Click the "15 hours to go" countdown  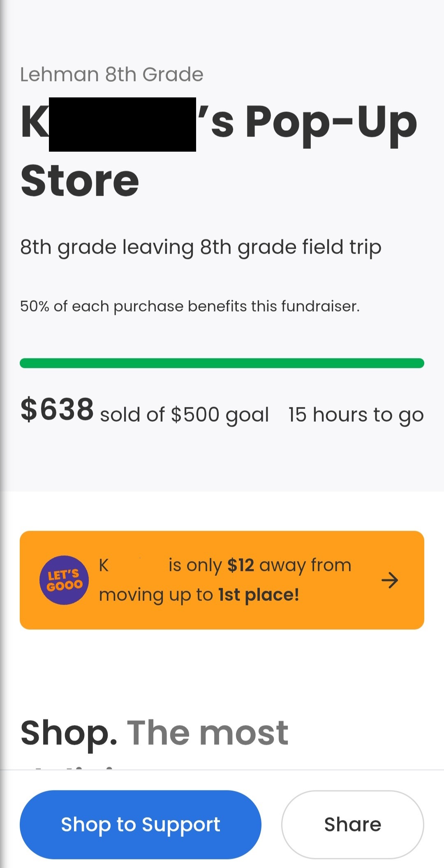pos(356,414)
